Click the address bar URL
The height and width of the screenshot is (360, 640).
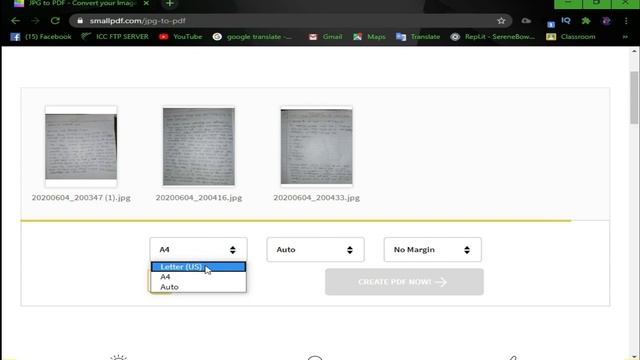pyautogui.click(x=138, y=21)
